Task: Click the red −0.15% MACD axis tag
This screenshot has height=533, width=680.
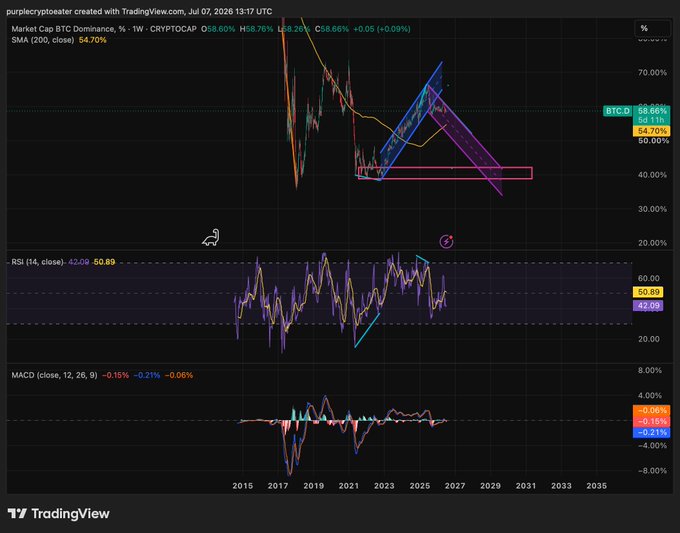Action: (x=652, y=421)
